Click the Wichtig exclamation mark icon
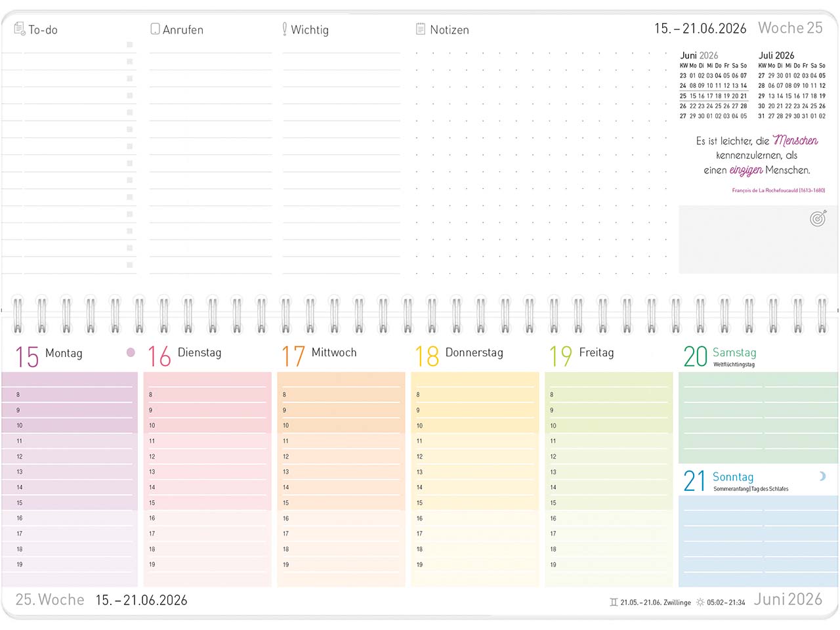Viewport: 840px width, 630px height. tap(284, 29)
